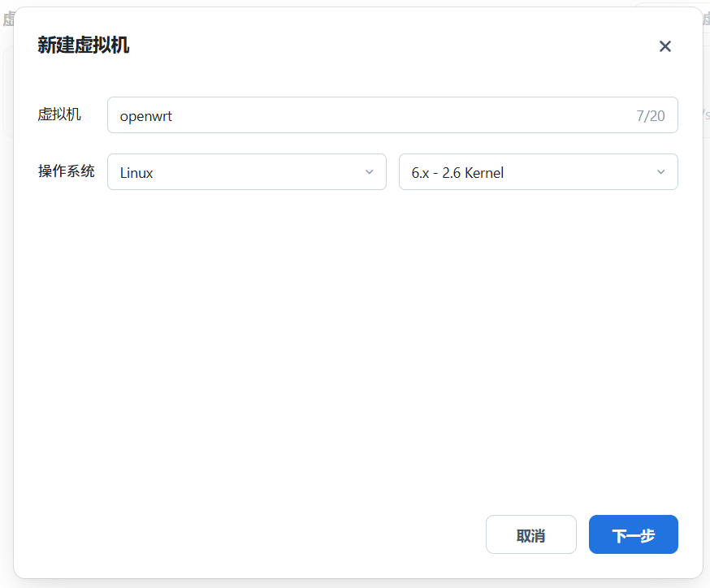This screenshot has height=588, width=710.
Task: Click the X icon in the dialog corner
Action: pyautogui.click(x=665, y=46)
